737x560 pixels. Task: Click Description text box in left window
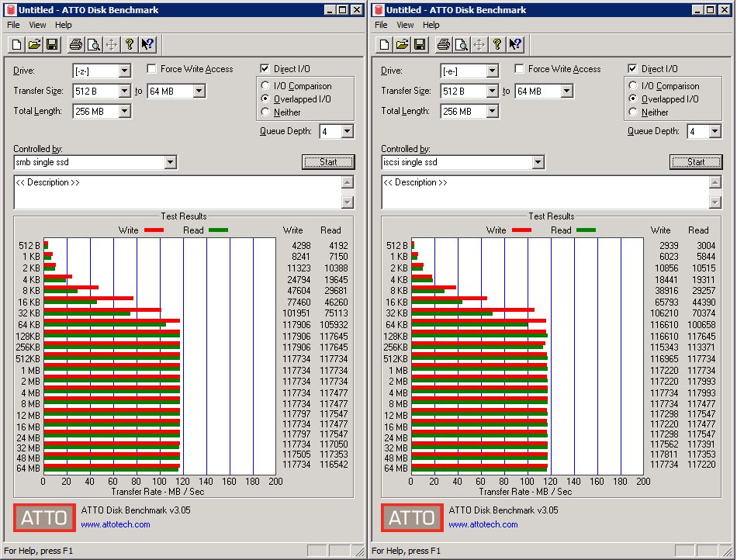178,192
